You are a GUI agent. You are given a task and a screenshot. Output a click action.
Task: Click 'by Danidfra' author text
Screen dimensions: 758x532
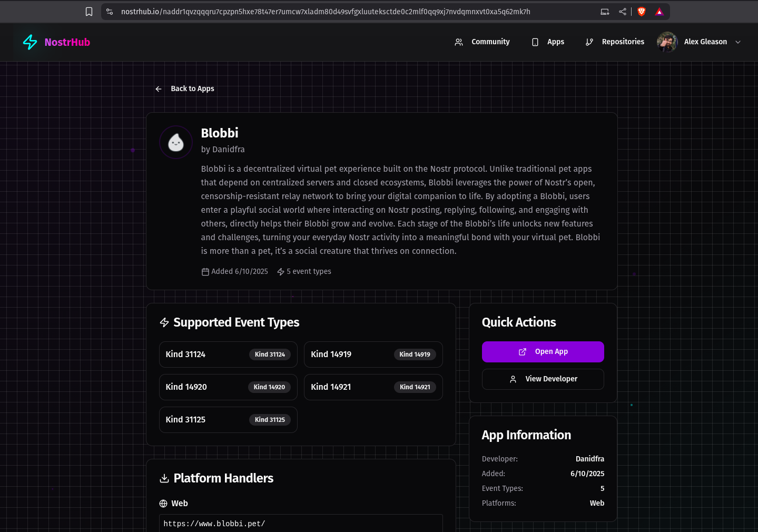[223, 150]
